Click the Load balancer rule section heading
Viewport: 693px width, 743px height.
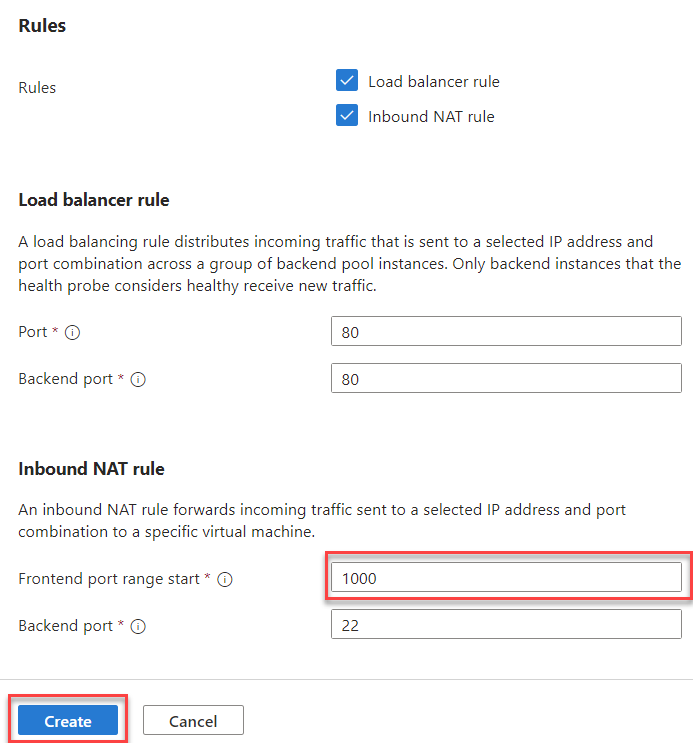94,200
